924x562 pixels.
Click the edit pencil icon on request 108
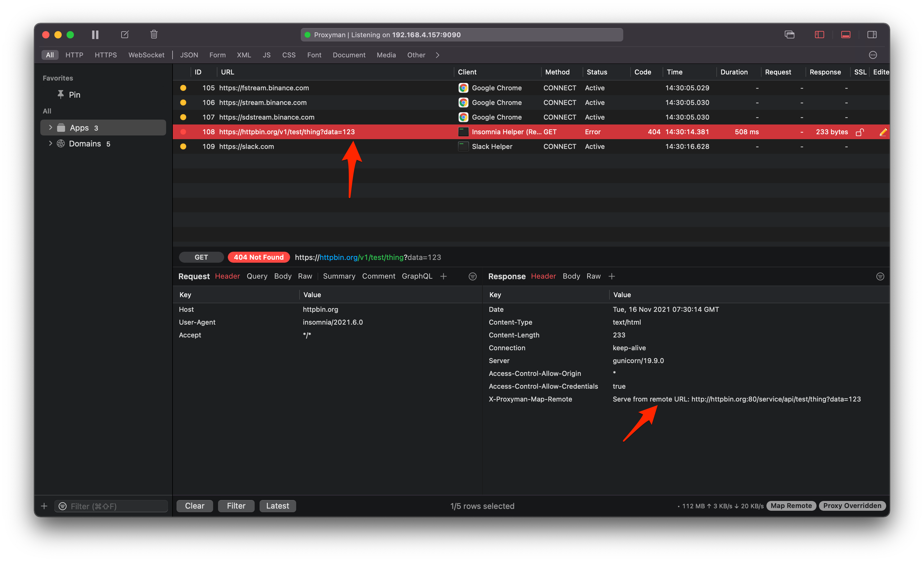point(883,132)
